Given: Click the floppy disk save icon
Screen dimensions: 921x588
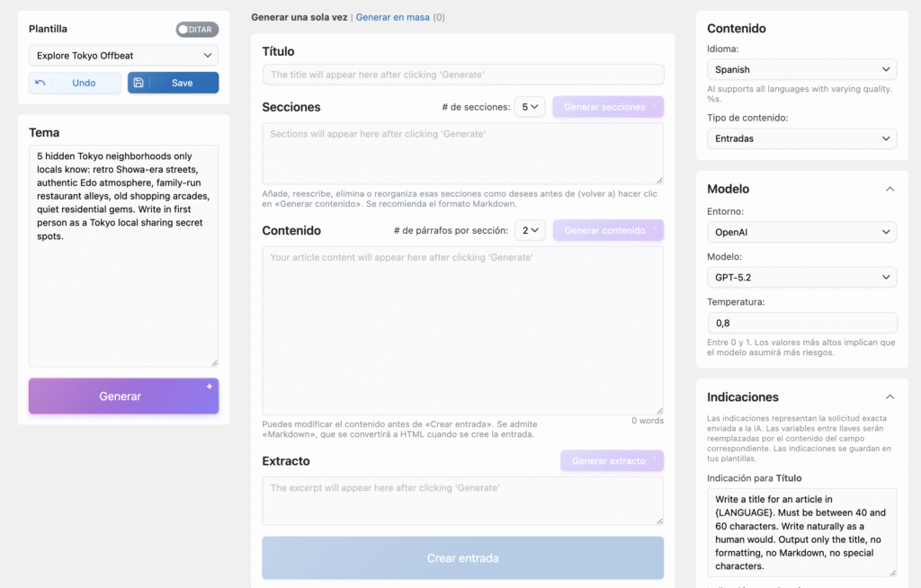Looking at the screenshot, I should [x=139, y=83].
